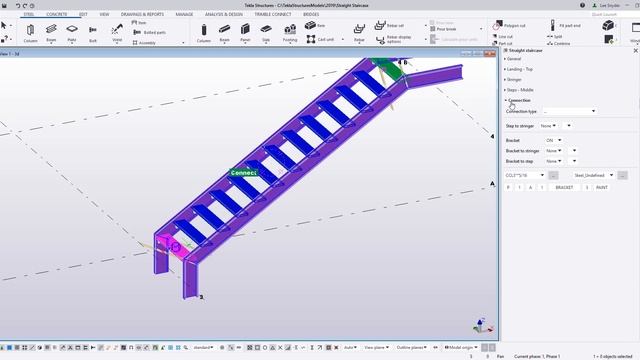The height and width of the screenshot is (360, 640).
Task: Select the steel Column tool
Action: click(x=30, y=33)
